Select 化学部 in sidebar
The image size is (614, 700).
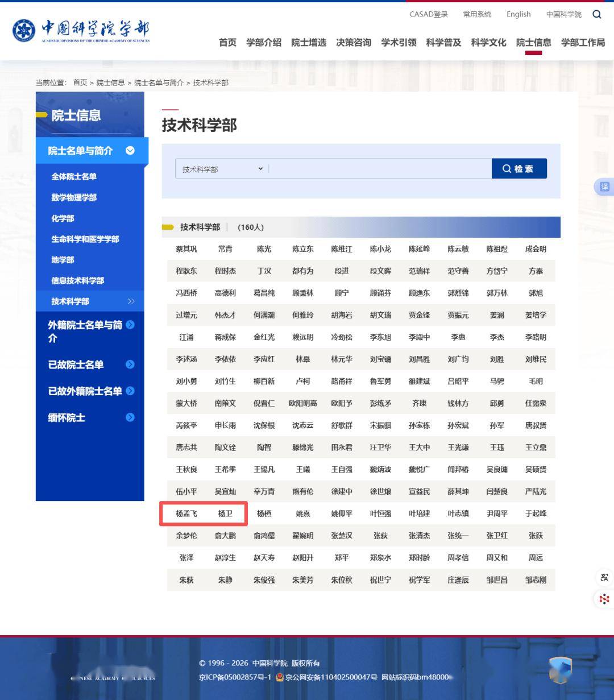click(63, 218)
